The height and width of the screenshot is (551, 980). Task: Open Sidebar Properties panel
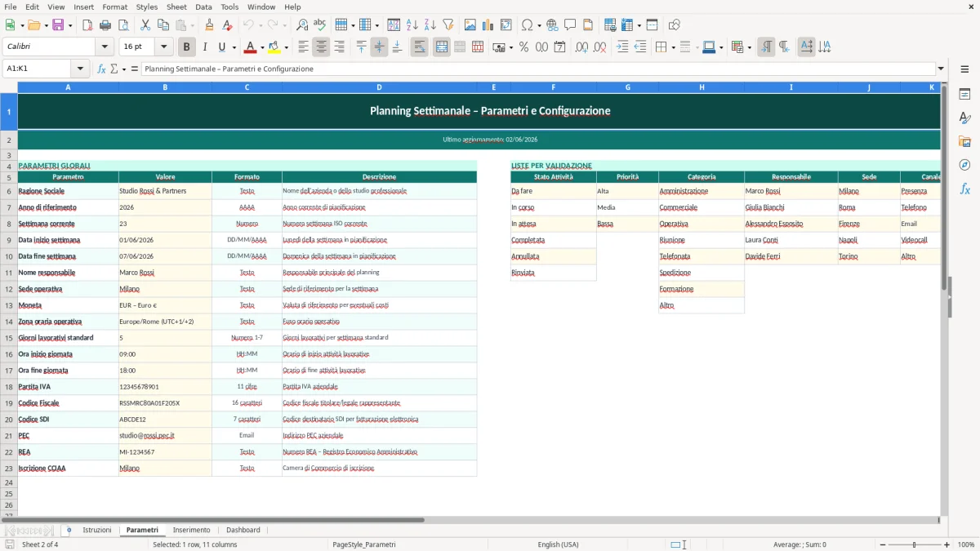964,95
